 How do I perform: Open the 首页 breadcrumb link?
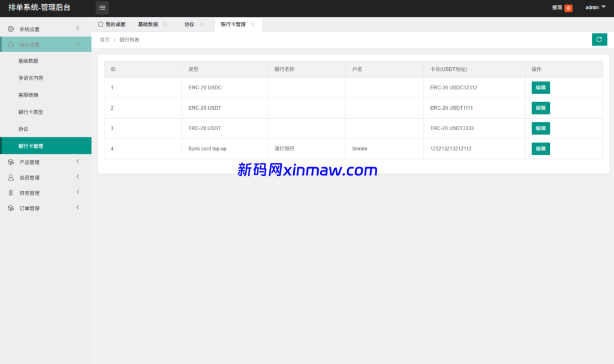pos(104,39)
